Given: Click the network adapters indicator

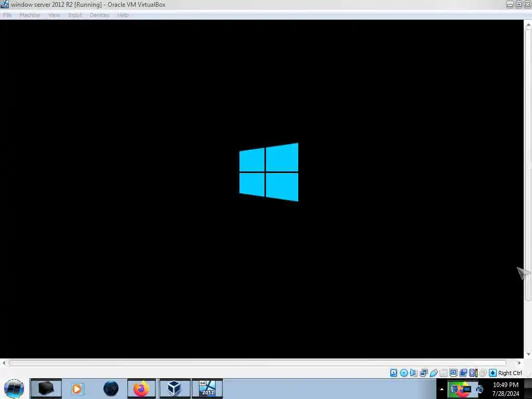Looking at the screenshot, I should [x=423, y=373].
